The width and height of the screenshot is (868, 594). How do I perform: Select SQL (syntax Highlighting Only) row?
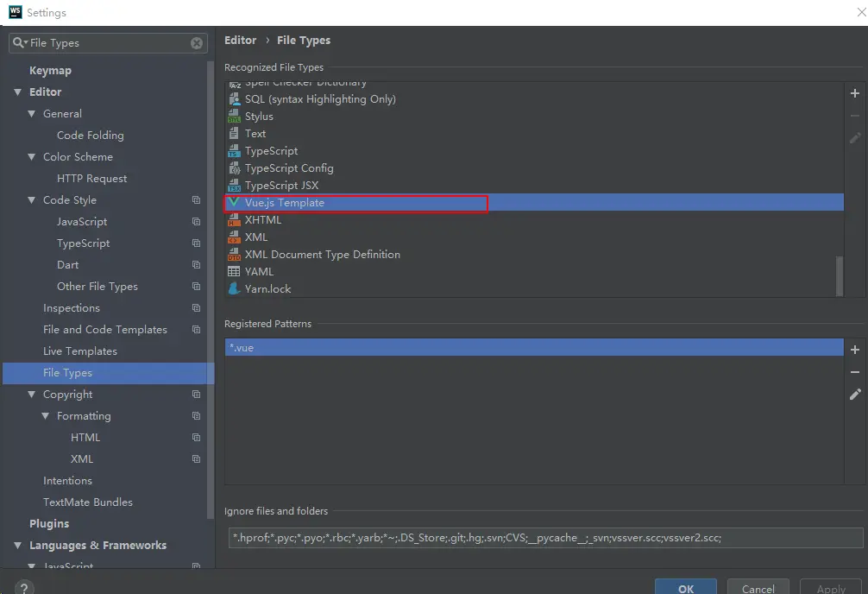pos(534,99)
